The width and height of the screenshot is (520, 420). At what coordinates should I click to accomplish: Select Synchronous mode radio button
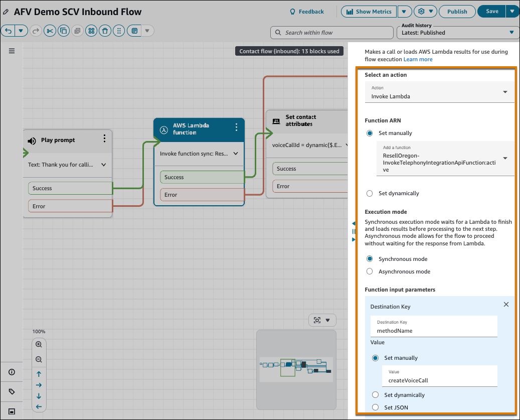click(x=370, y=259)
